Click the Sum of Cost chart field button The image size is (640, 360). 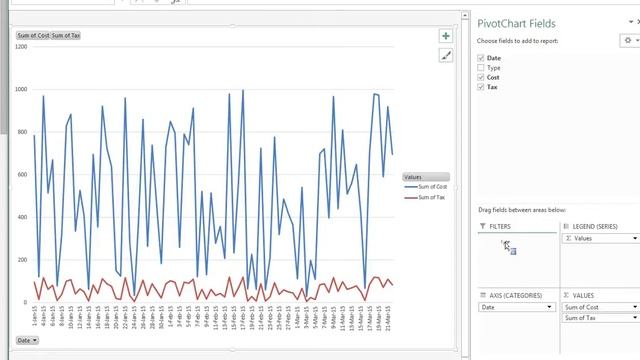pyautogui.click(x=33, y=36)
